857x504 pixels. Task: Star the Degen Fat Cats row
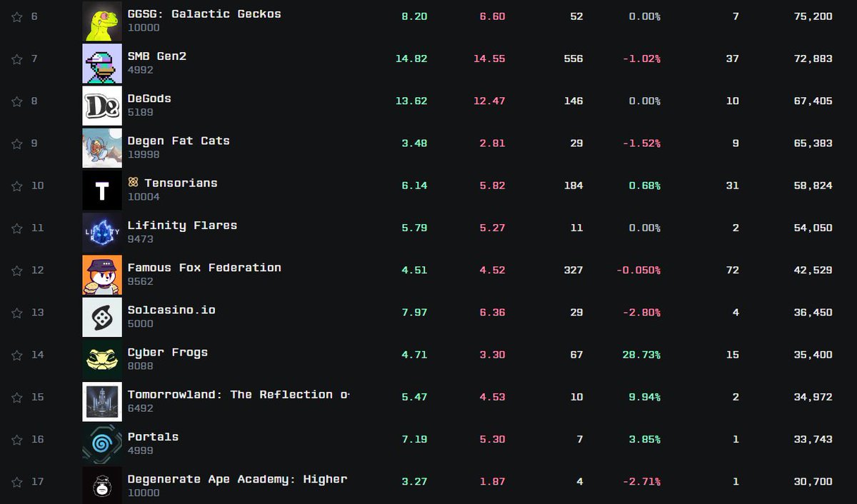click(x=17, y=143)
